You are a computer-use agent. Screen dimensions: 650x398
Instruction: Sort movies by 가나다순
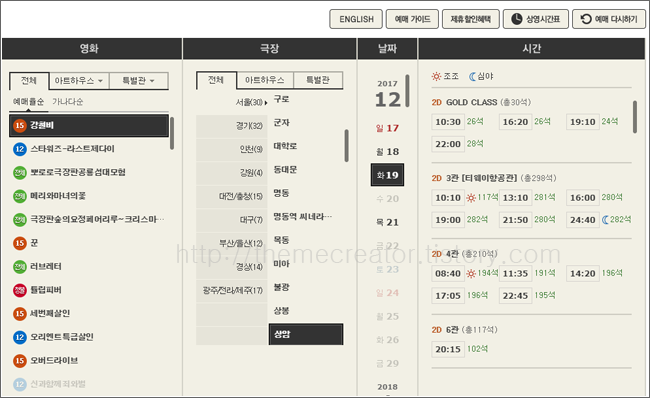click(68, 102)
